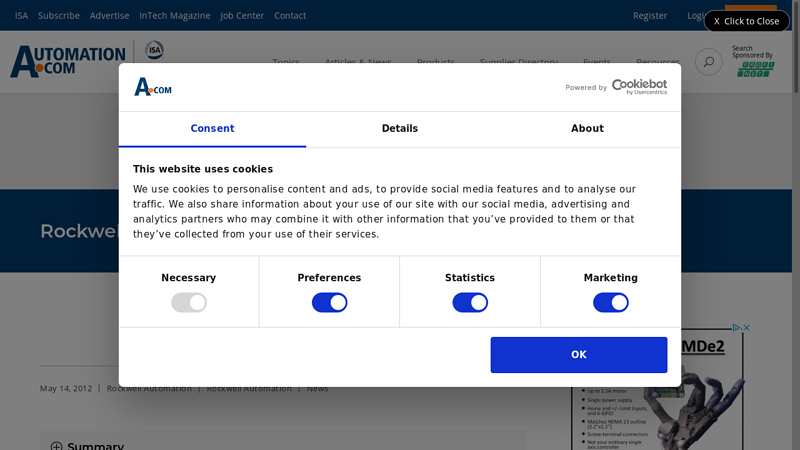The width and height of the screenshot is (800, 450).
Task: Open InTech Magazine link
Action: click(x=174, y=15)
